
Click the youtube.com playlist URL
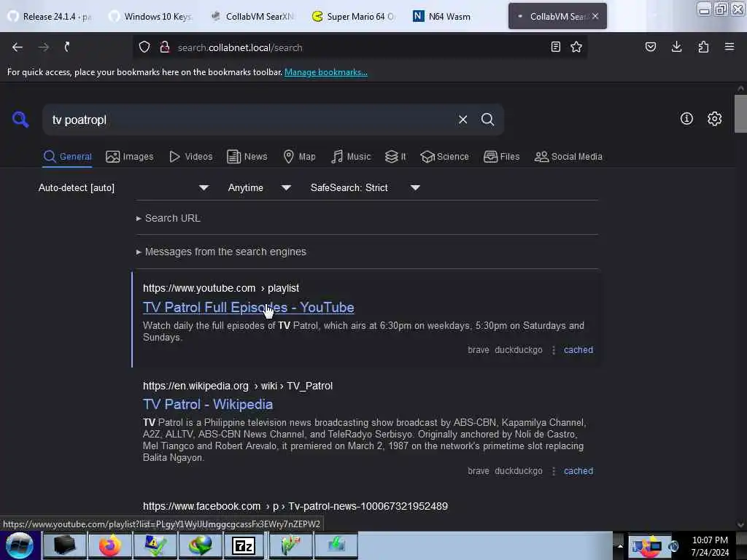click(221, 288)
